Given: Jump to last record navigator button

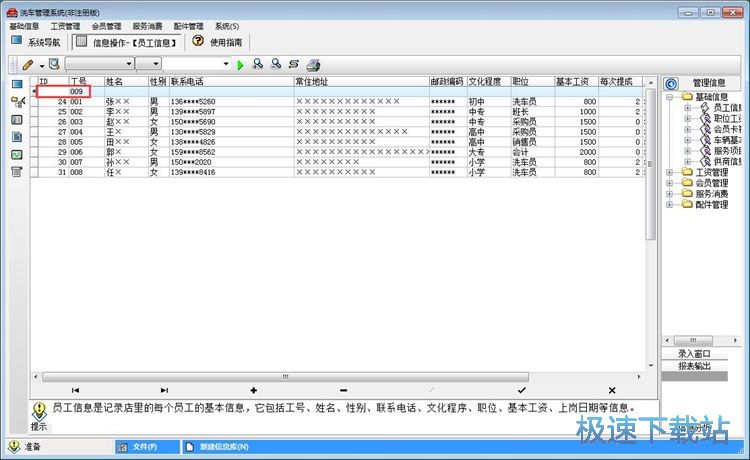Looking at the screenshot, I should [164, 390].
